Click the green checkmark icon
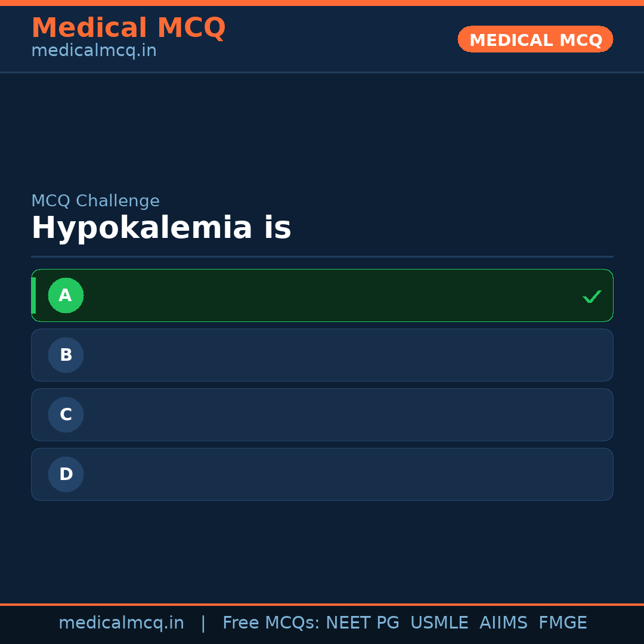644x644 pixels. click(x=592, y=296)
